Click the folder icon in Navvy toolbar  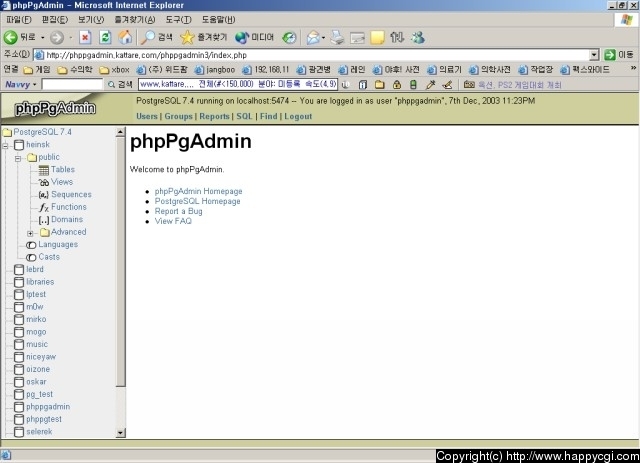point(380,85)
